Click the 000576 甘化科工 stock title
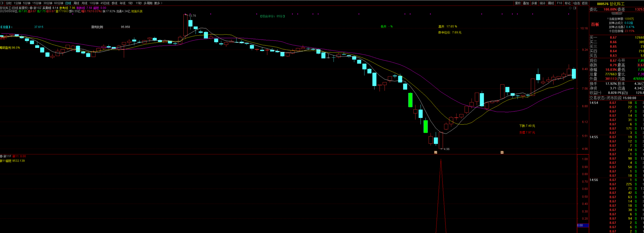The image size is (644, 233). pyautogui.click(x=610, y=4)
